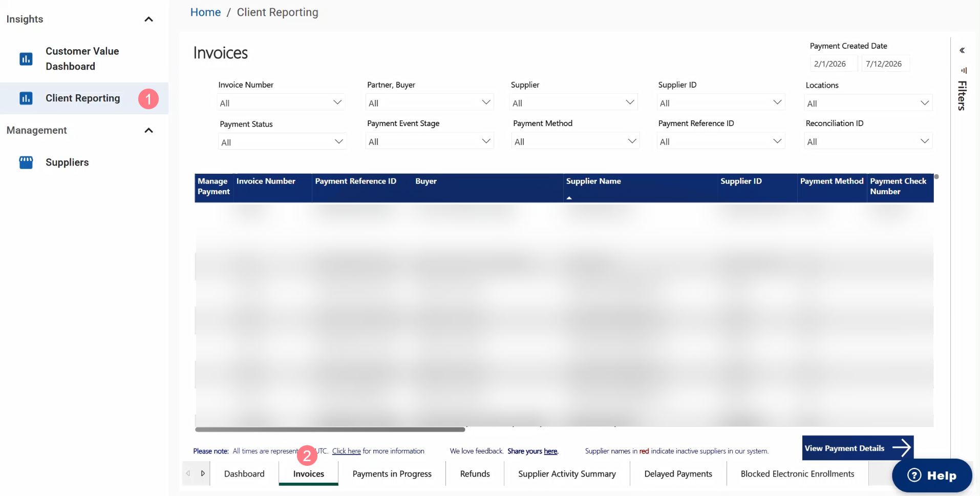Screen dimensions: 980x496
Task: Click the start date field 2/1/2026
Action: [834, 64]
